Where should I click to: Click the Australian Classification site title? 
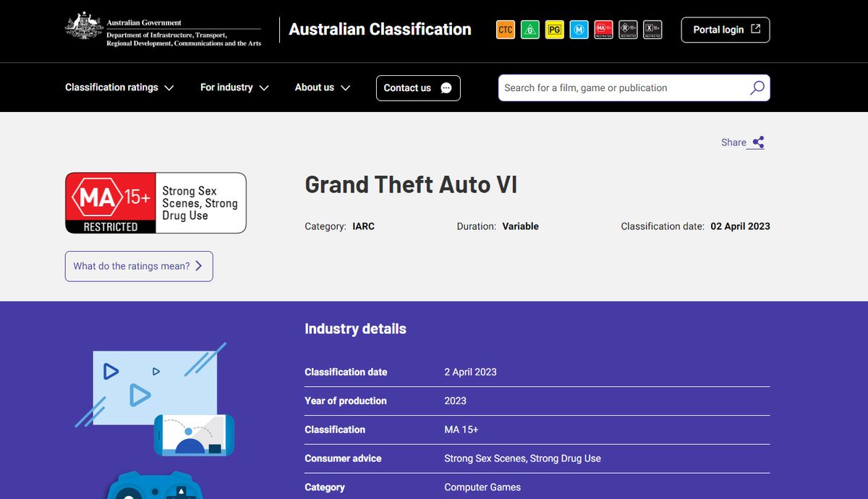pyautogui.click(x=380, y=30)
